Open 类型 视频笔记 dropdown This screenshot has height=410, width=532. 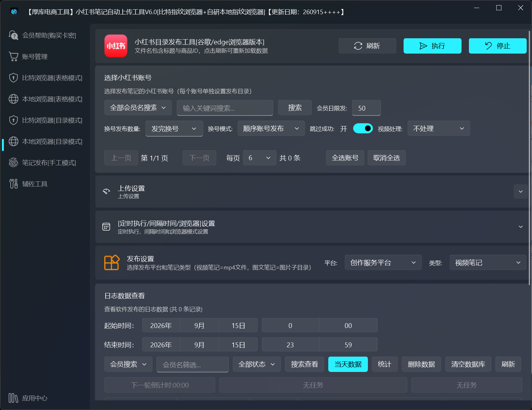pyautogui.click(x=488, y=263)
